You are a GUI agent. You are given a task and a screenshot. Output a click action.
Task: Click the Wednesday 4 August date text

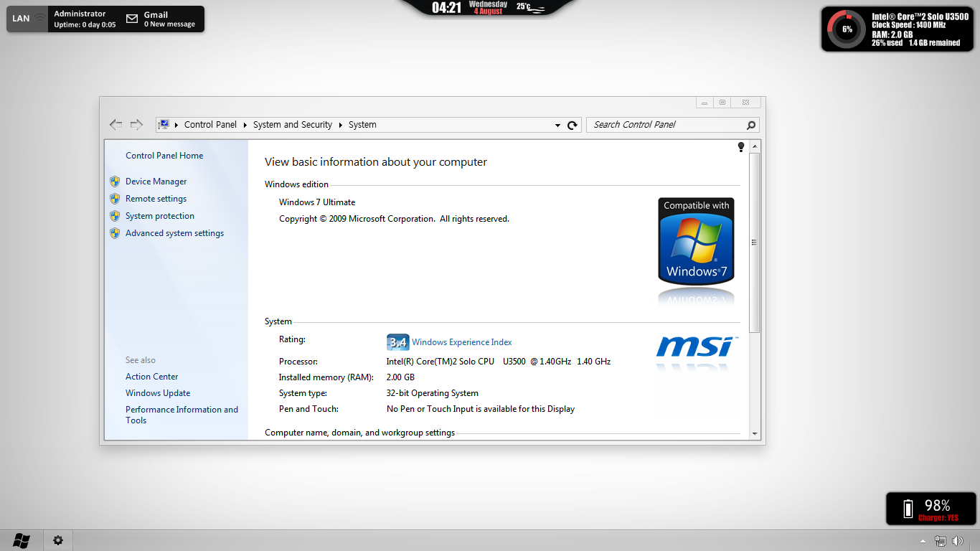click(488, 8)
